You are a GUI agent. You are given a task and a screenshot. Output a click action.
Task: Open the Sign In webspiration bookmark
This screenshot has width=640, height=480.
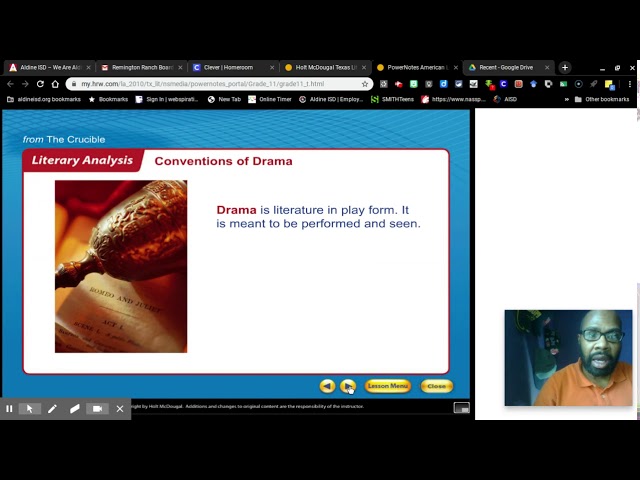[167, 99]
